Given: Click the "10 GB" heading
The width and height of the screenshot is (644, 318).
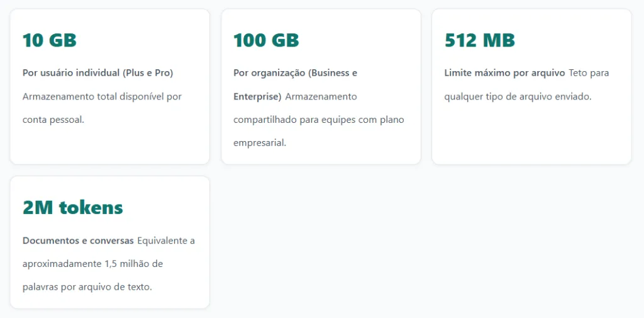Looking at the screenshot, I should click(x=49, y=41).
